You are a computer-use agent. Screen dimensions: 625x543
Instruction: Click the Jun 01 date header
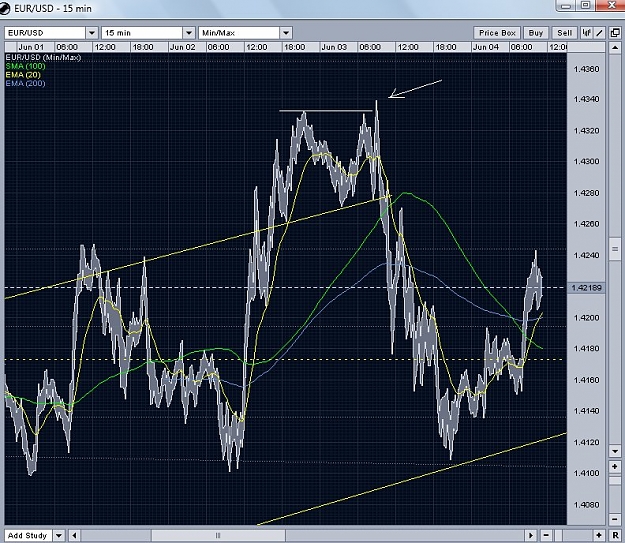(31, 47)
